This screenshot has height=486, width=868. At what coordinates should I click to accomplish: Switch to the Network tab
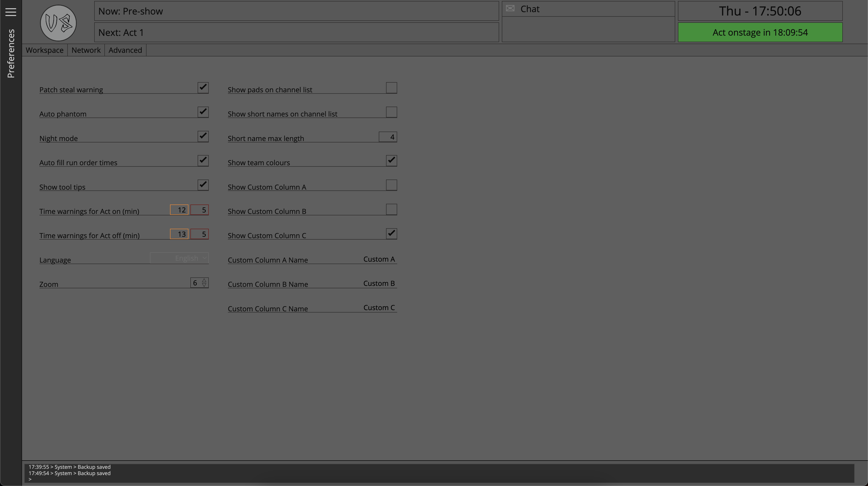[86, 50]
